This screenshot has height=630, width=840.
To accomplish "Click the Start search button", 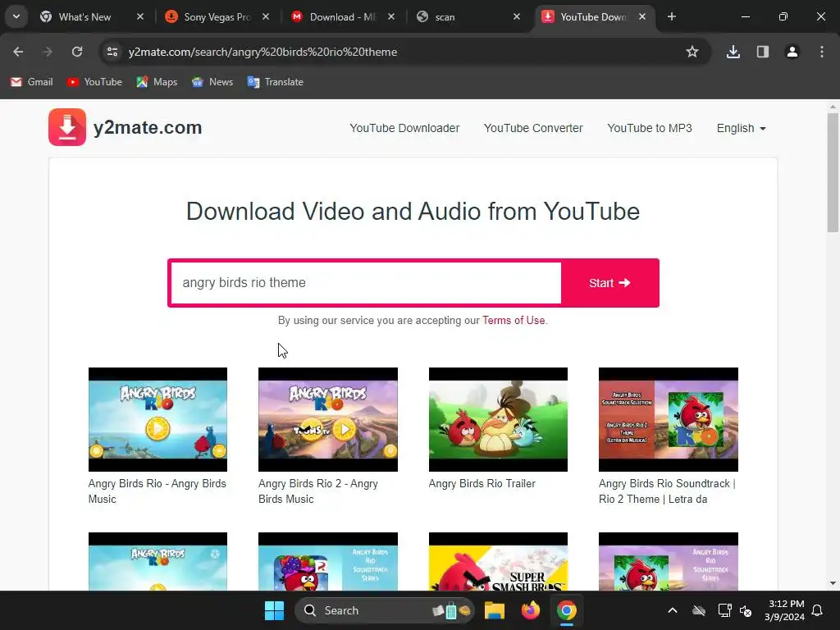I will click(x=609, y=283).
